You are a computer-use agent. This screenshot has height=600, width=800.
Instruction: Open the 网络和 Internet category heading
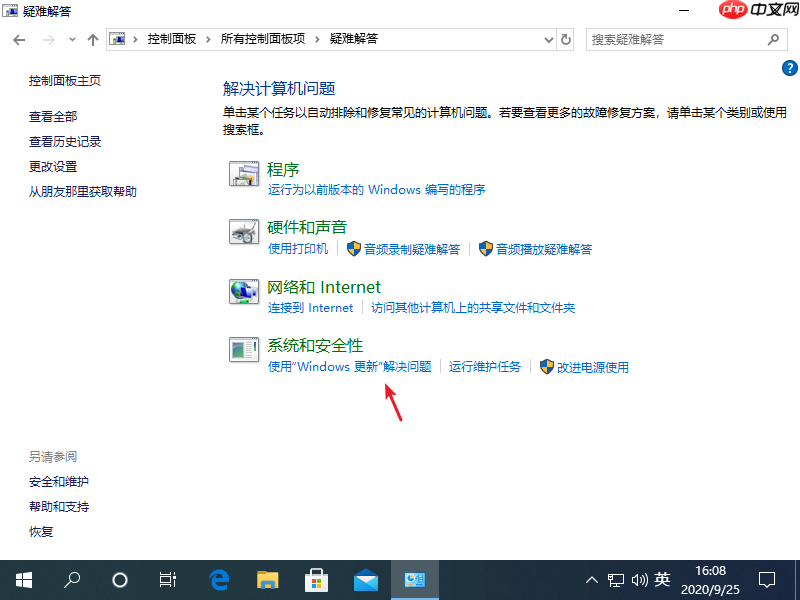tap(324, 287)
